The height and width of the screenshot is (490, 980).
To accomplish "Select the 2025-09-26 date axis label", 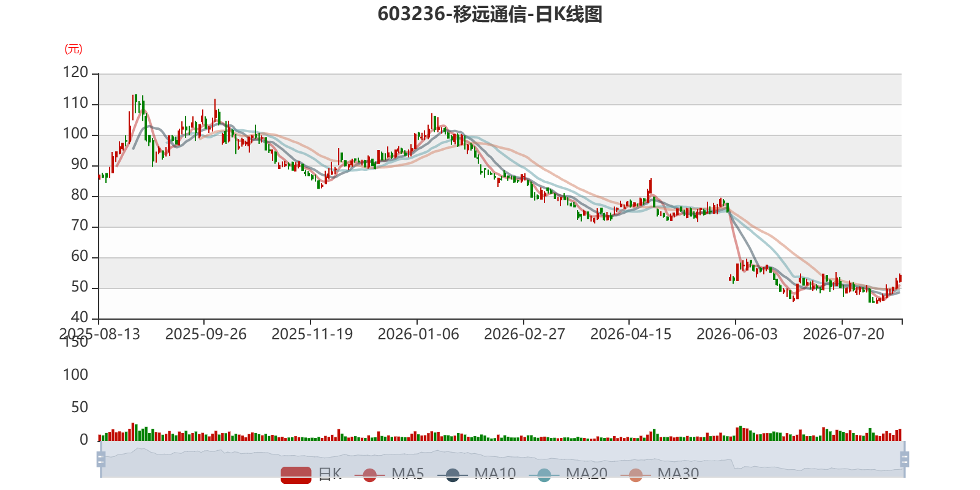I will coord(206,334).
